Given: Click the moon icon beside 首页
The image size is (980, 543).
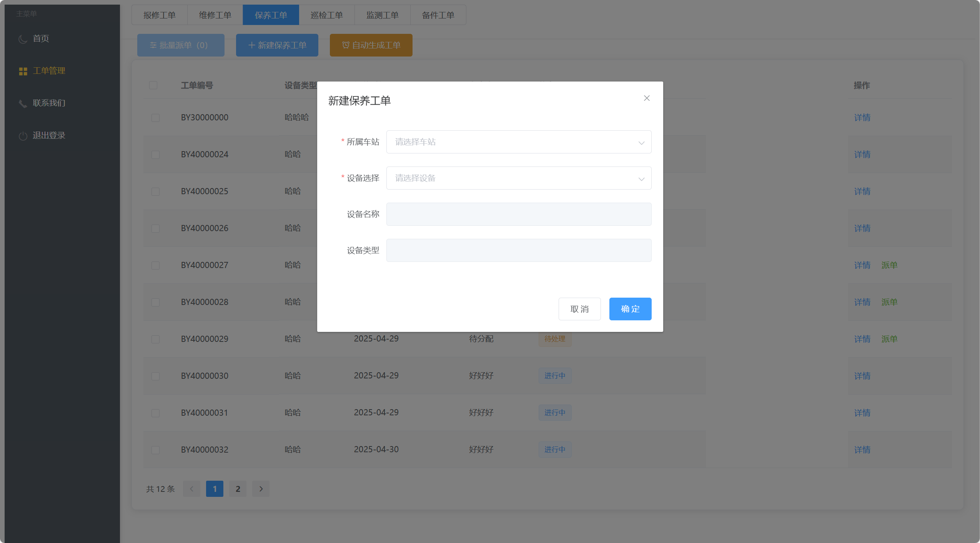Looking at the screenshot, I should pos(23,39).
